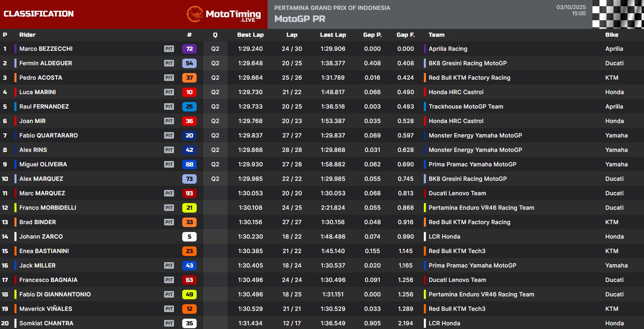Click the PIT badge beside Marc Marquez
Viewport: 644px width, 329px height.
coord(169,193)
